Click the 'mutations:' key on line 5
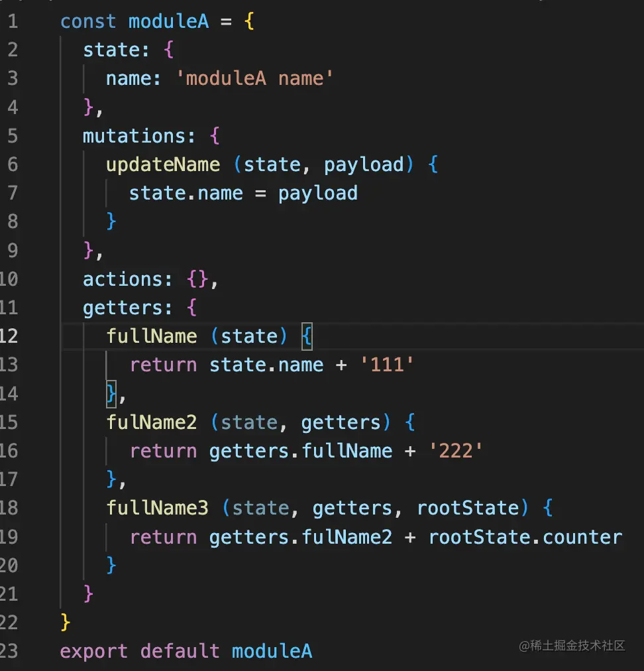Screen dimensions: 644x671 tap(139, 136)
